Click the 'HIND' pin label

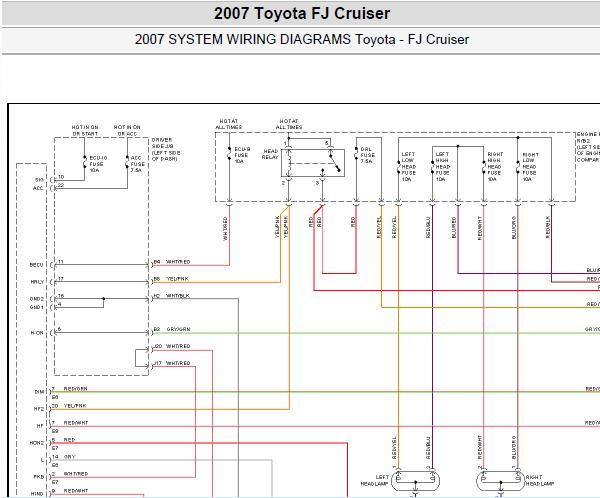tap(37, 494)
